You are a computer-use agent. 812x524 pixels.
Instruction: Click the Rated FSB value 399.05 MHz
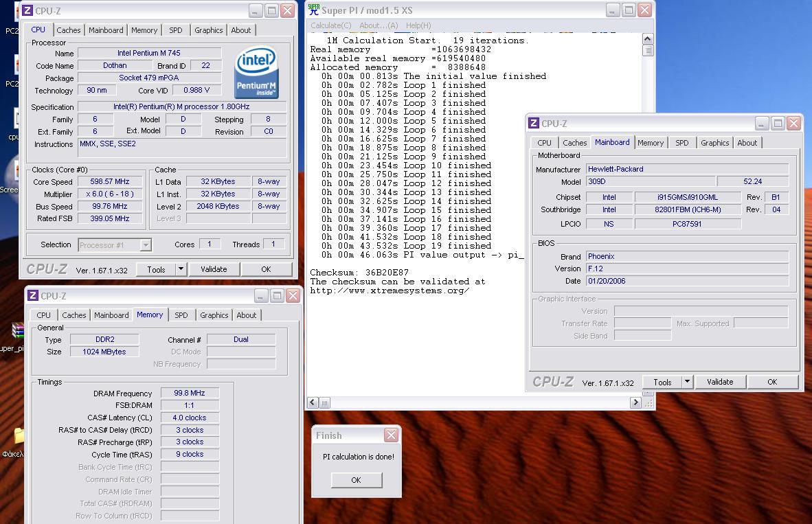[x=110, y=219]
